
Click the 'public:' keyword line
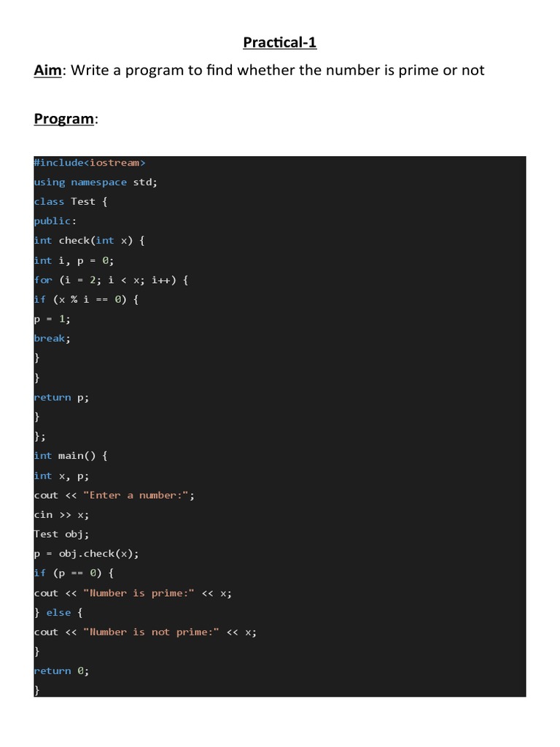pyautogui.click(x=55, y=222)
